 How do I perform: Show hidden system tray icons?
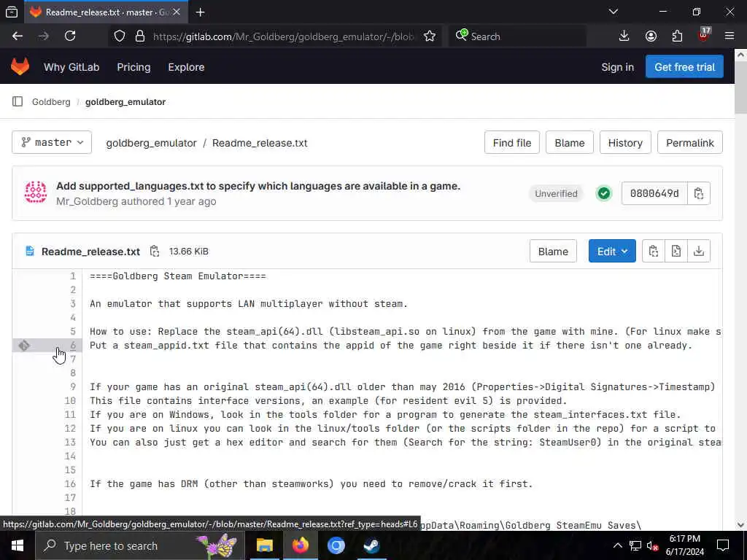617,545
